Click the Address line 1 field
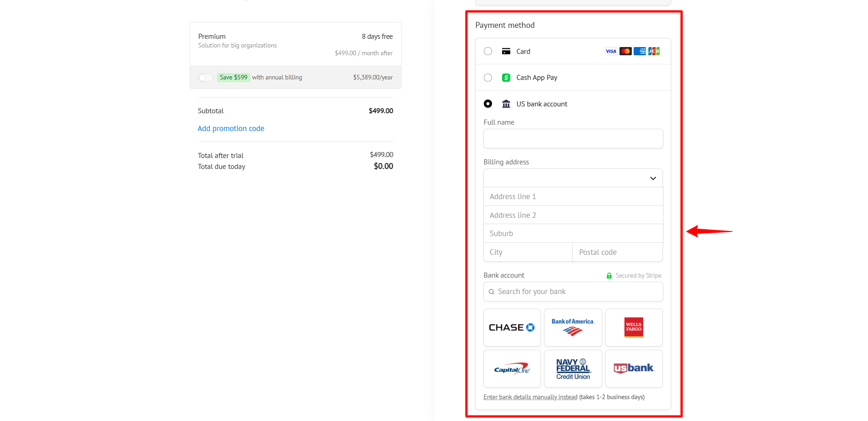 [x=573, y=196]
